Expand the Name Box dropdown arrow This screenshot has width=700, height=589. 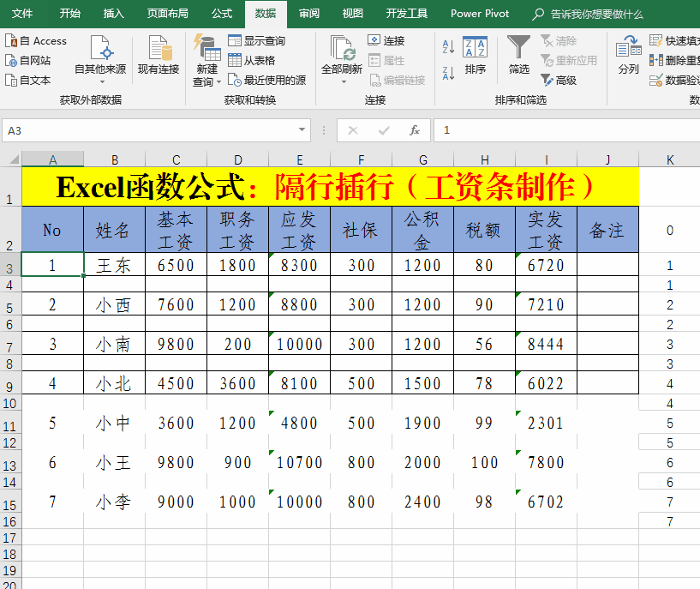(x=302, y=130)
